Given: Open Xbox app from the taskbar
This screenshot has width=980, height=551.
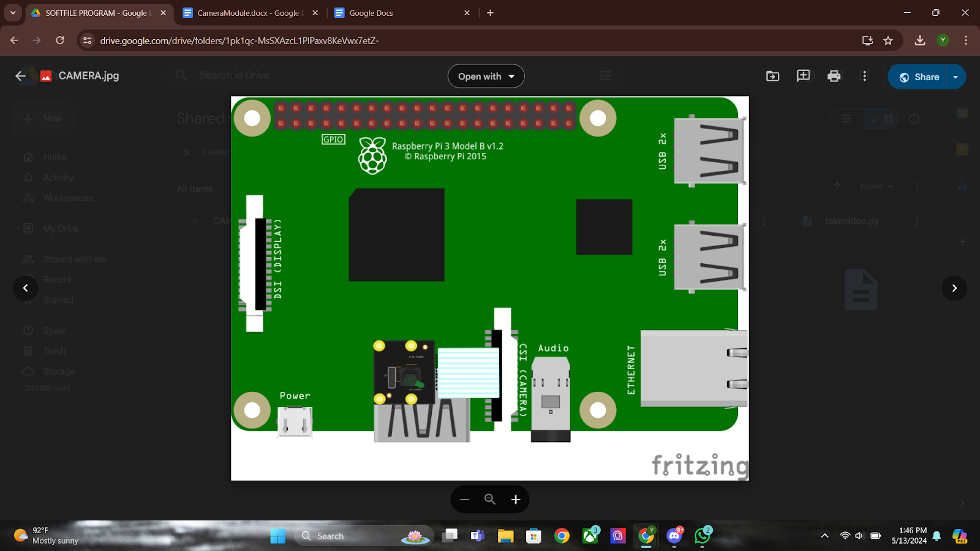Looking at the screenshot, I should [590, 536].
